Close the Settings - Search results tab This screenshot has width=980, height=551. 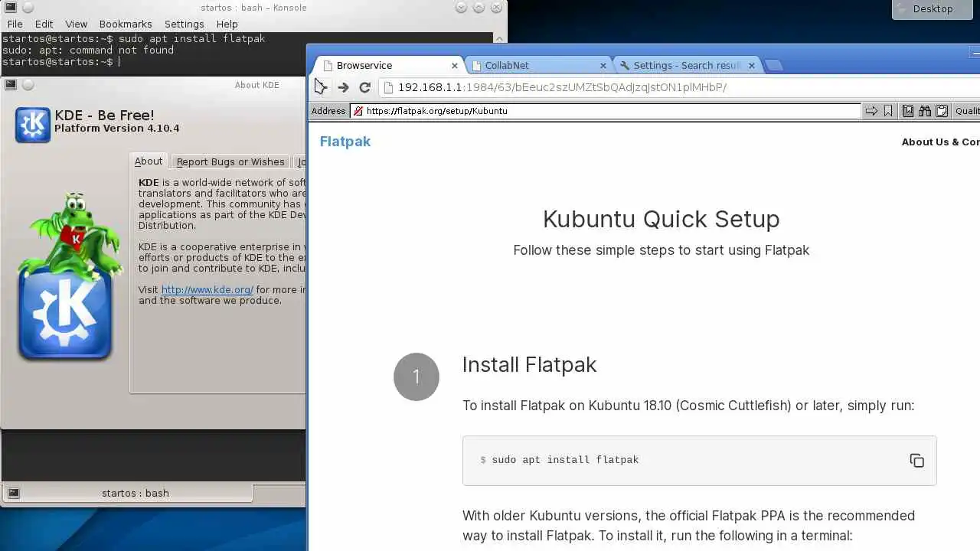point(751,66)
